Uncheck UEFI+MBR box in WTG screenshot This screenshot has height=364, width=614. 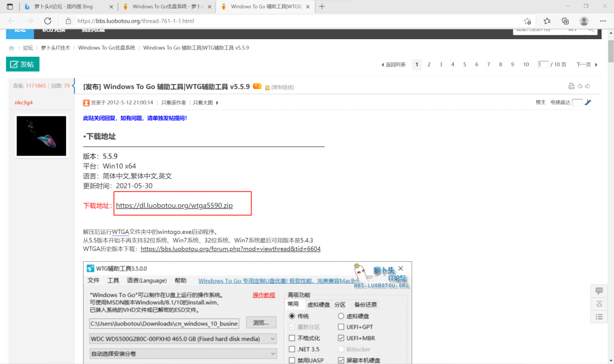click(x=341, y=338)
